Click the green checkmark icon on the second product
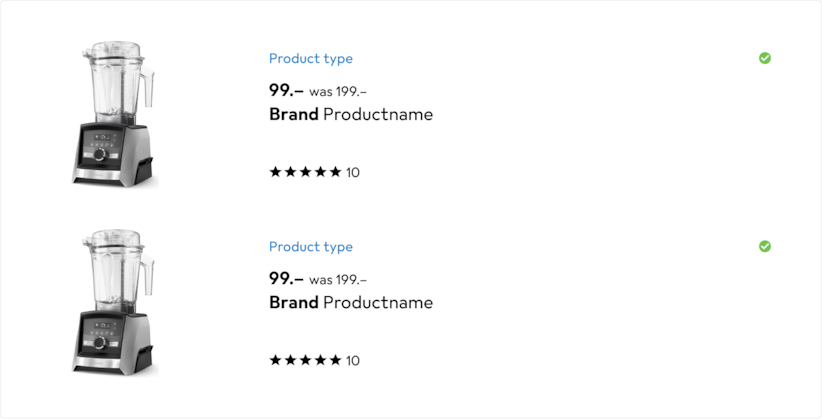The image size is (822, 419). [x=765, y=246]
